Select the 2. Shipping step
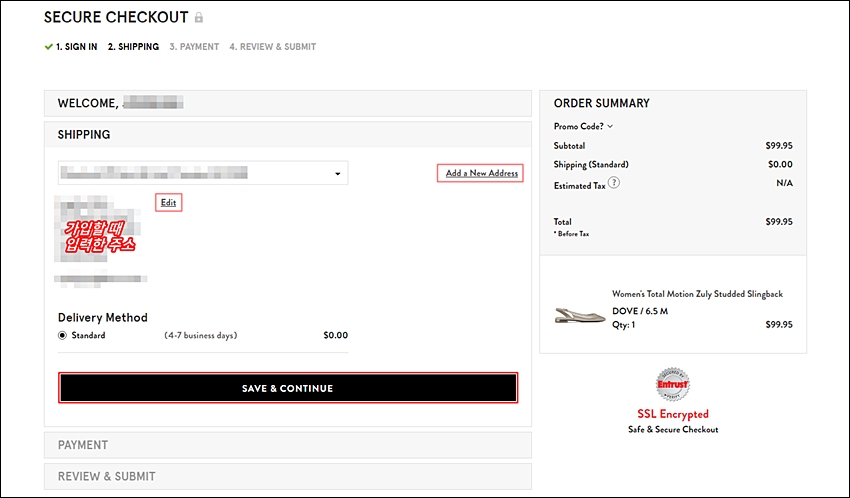The image size is (850, 498). click(x=133, y=47)
